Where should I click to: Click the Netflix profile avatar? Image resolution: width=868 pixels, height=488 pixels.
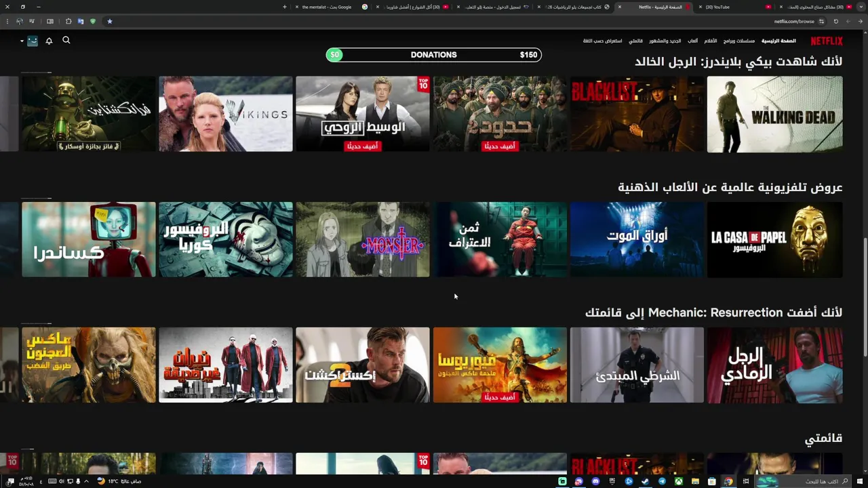tap(32, 41)
